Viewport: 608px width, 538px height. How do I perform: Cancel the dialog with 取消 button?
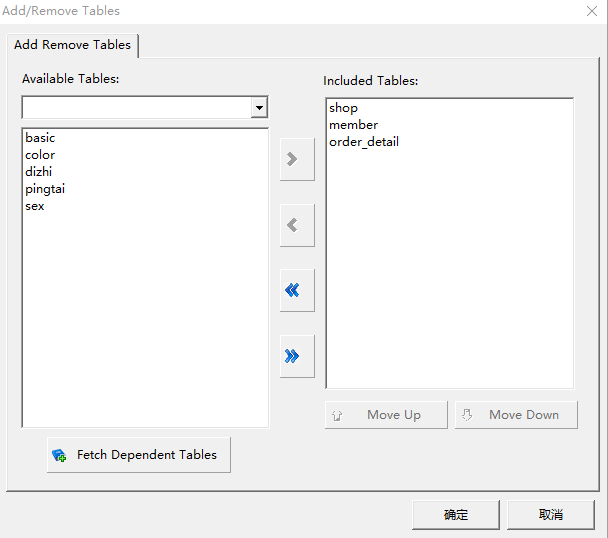click(551, 515)
